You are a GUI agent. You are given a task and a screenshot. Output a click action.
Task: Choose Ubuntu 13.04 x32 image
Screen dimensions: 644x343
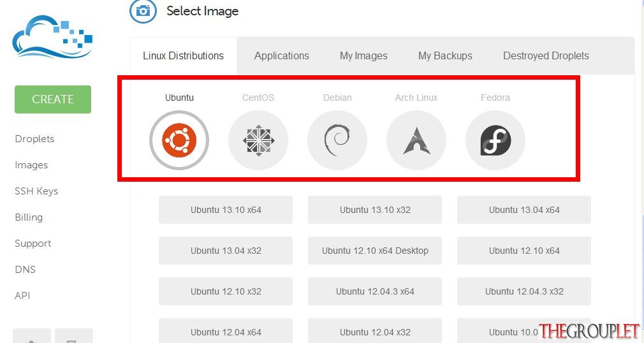(226, 251)
